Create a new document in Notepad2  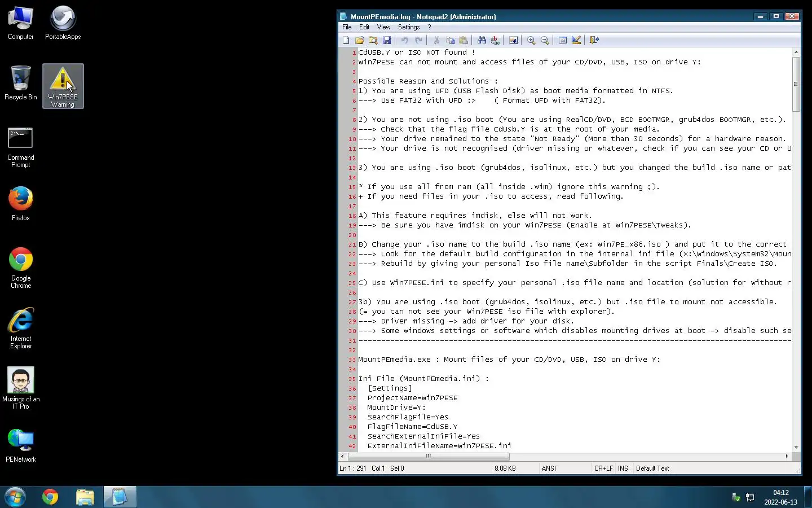(346, 40)
